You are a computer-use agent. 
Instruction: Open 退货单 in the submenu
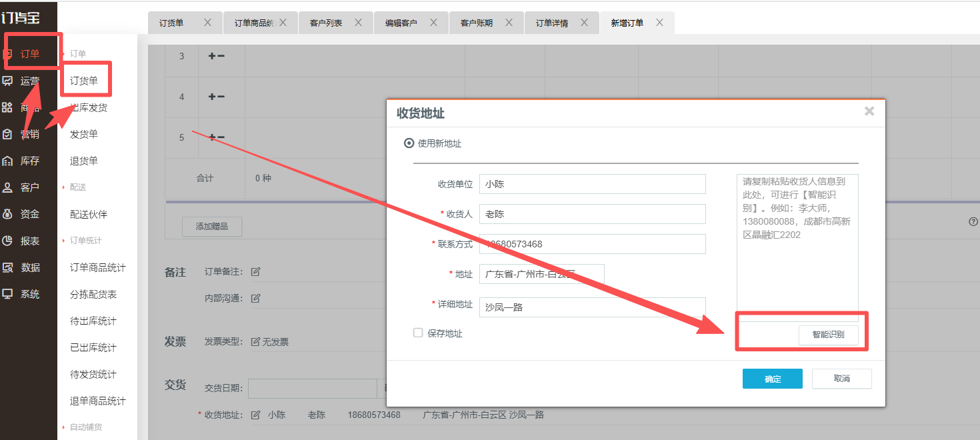pos(84,161)
